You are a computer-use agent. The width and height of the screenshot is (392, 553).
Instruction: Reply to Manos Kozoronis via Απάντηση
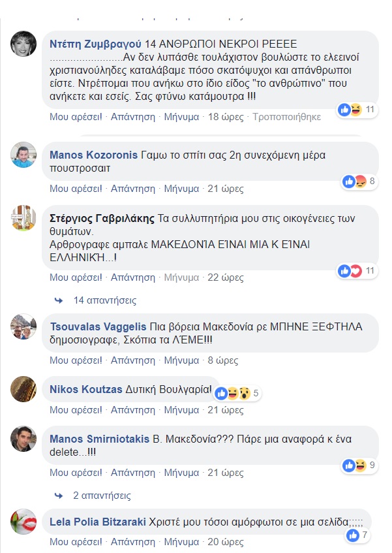133,189
